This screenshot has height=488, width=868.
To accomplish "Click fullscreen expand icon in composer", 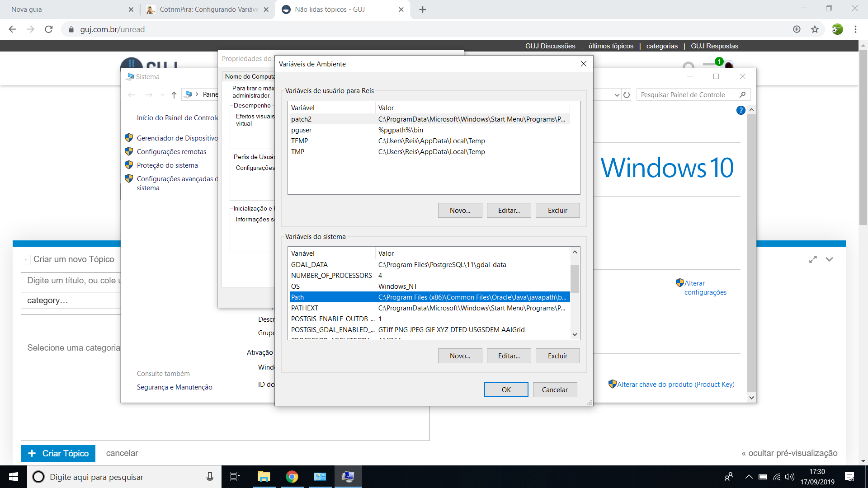I will point(813,259).
